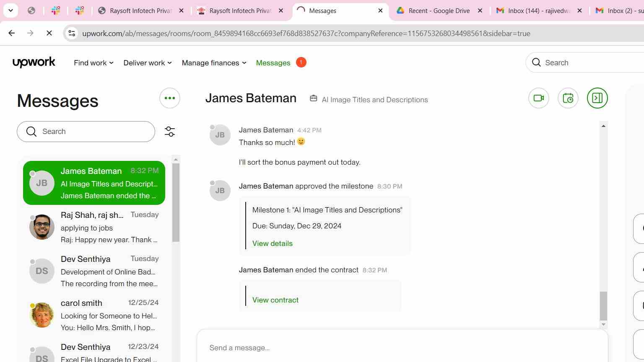Open the site information icon in address bar
The width and height of the screenshot is (644, 362).
(72, 33)
